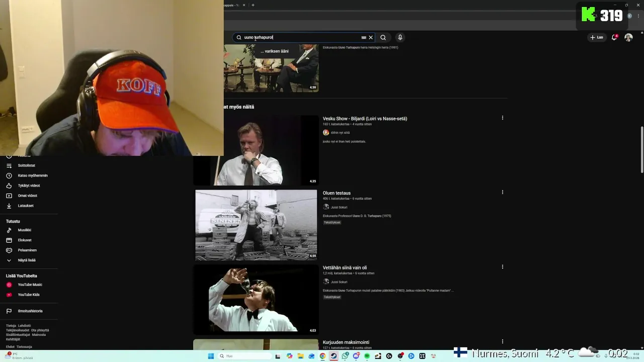Open Spotify from the taskbar

[x=367, y=356]
